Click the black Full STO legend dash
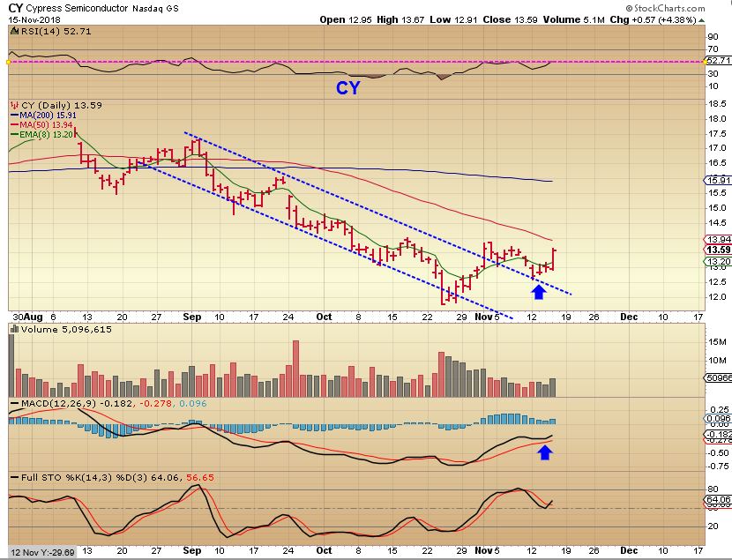 [14, 478]
